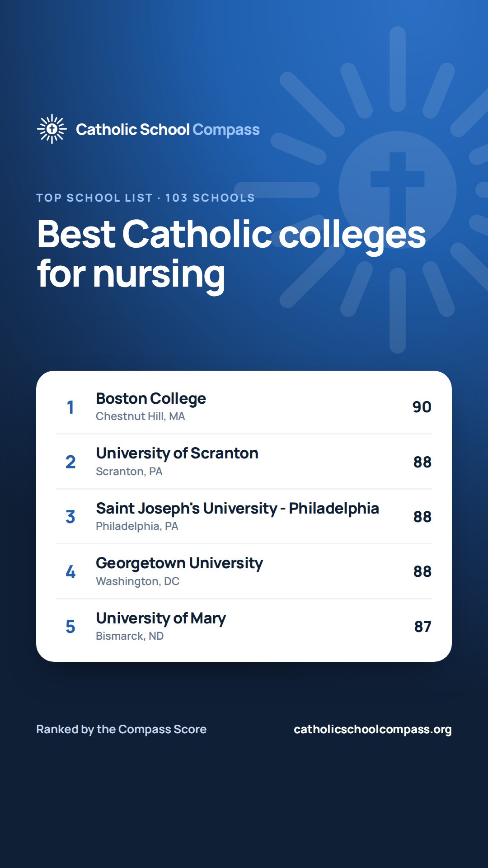Click the Catholic School Compass brand name
Screen dimensions: 488x868
pos(168,130)
